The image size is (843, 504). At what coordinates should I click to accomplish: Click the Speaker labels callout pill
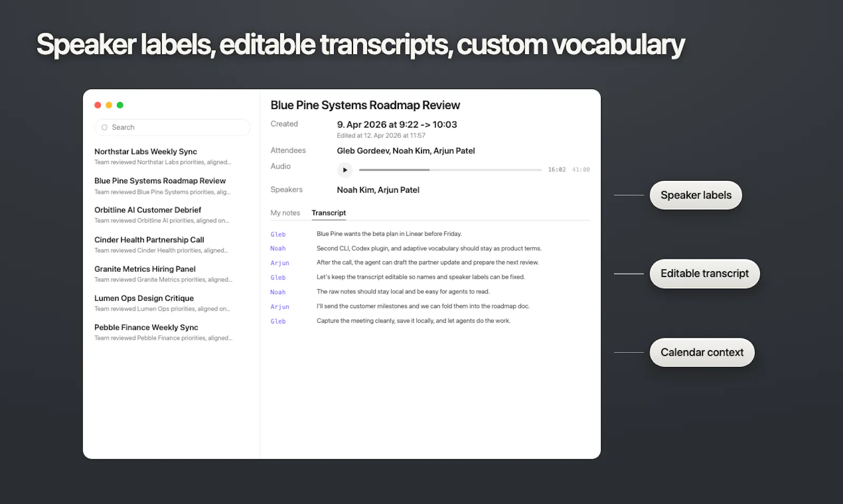(695, 195)
